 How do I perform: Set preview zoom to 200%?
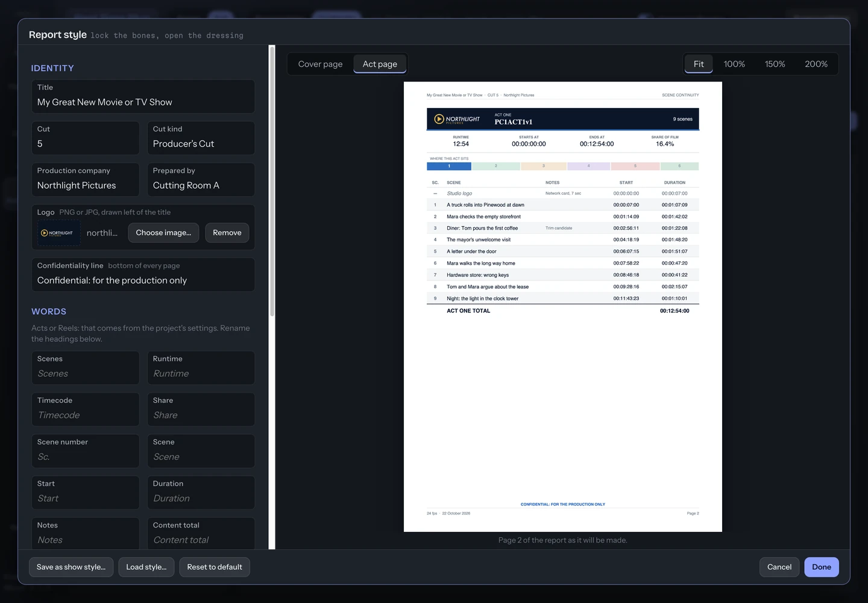pyautogui.click(x=816, y=64)
